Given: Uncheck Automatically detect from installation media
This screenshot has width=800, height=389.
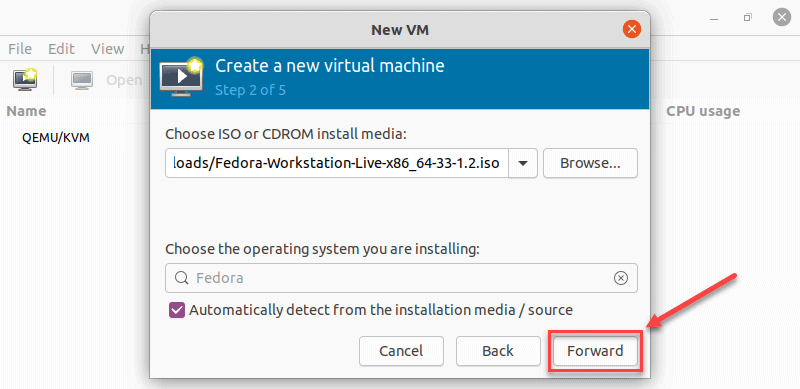Looking at the screenshot, I should click(177, 310).
